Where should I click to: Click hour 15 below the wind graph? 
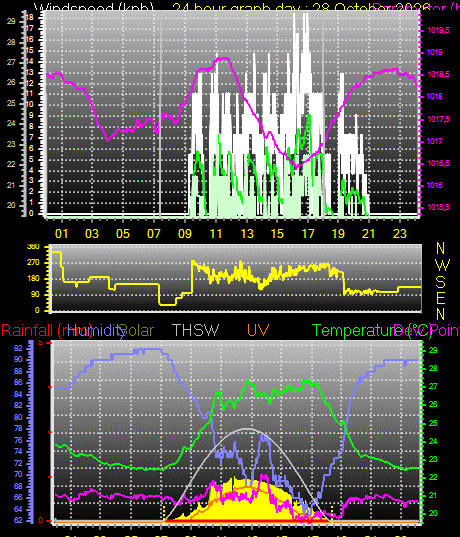(277, 234)
